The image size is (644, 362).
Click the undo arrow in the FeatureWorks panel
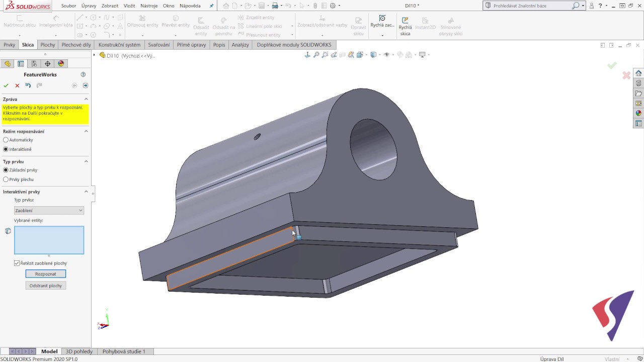coord(28,85)
